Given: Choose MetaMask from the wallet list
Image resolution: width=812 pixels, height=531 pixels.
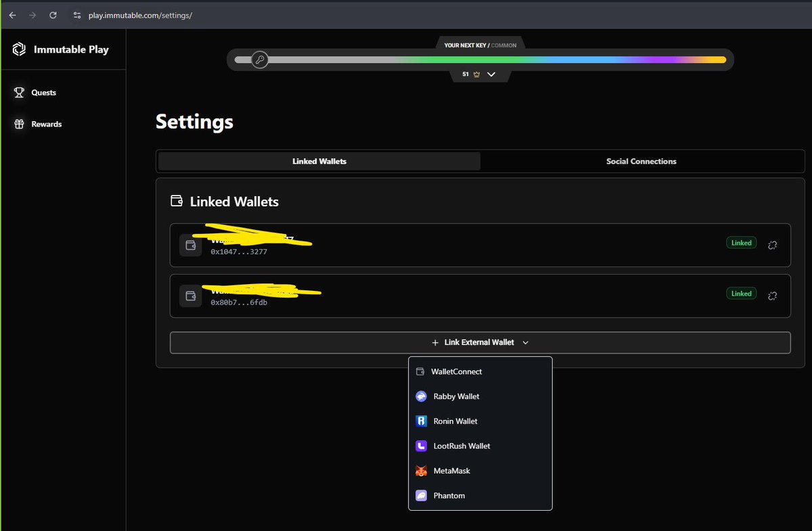Looking at the screenshot, I should (x=480, y=471).
